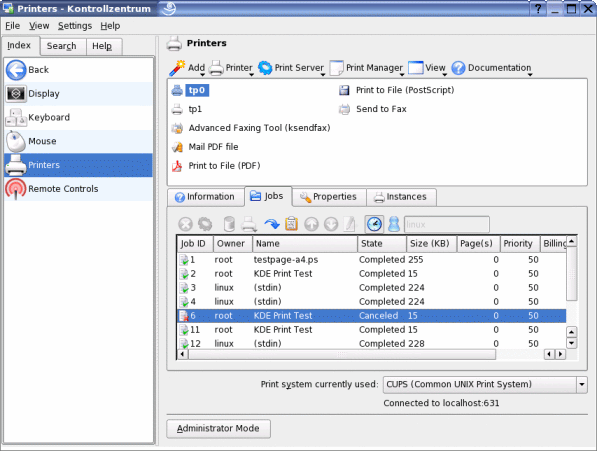Sort jobs by Name column

(305, 244)
